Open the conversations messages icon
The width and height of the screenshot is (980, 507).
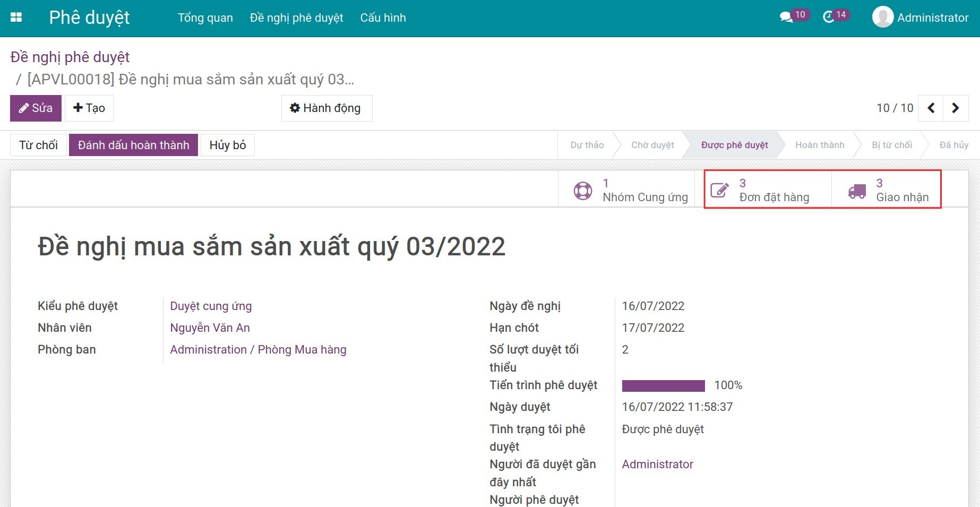point(786,18)
